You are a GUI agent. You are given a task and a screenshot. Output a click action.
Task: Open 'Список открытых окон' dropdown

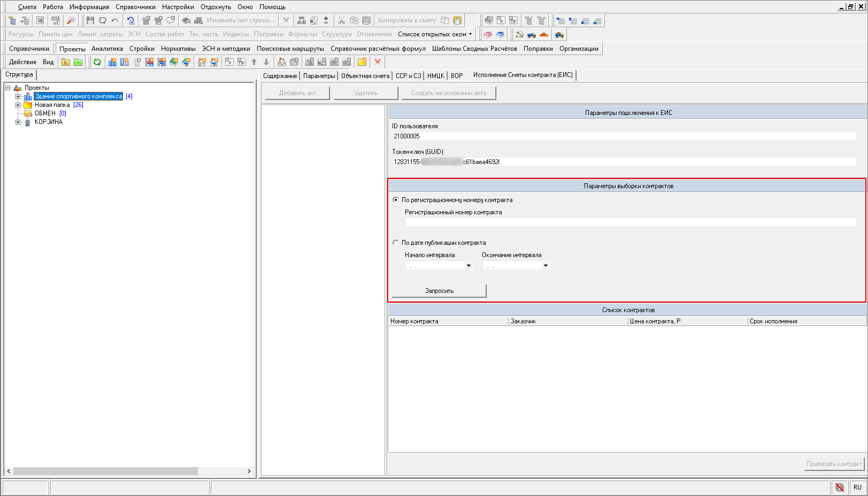[435, 34]
